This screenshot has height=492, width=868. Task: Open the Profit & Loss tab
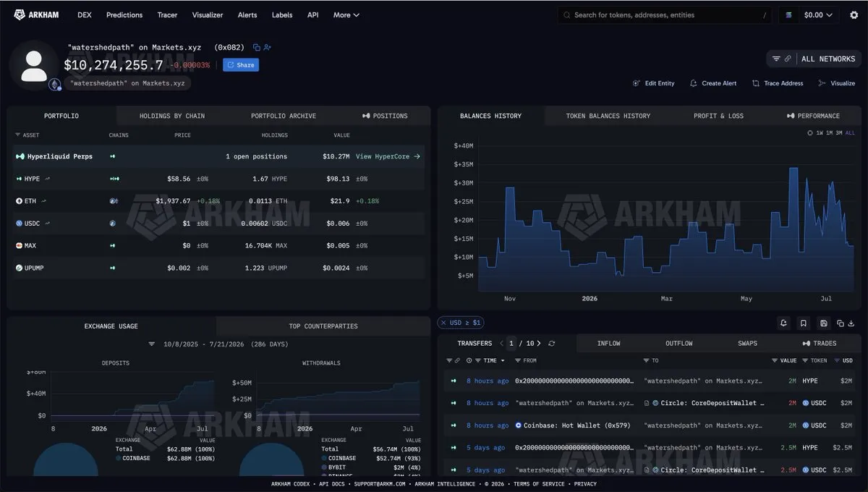pos(718,116)
